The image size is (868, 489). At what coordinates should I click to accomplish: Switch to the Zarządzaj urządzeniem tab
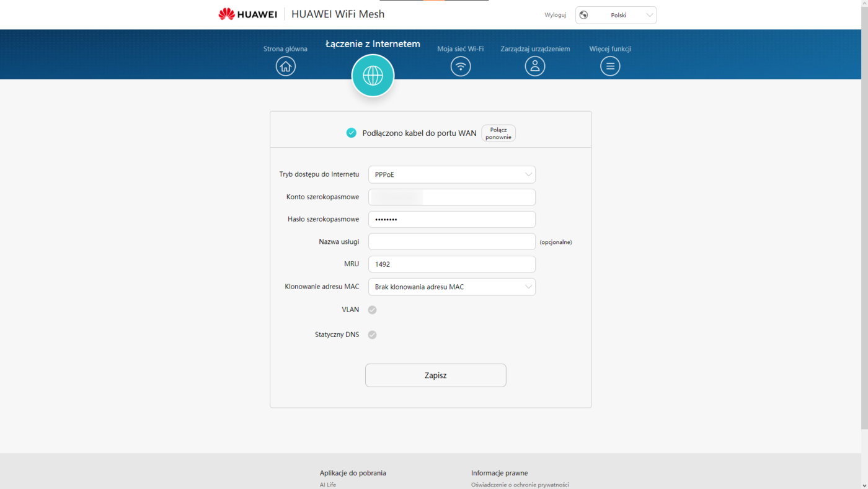(x=535, y=49)
